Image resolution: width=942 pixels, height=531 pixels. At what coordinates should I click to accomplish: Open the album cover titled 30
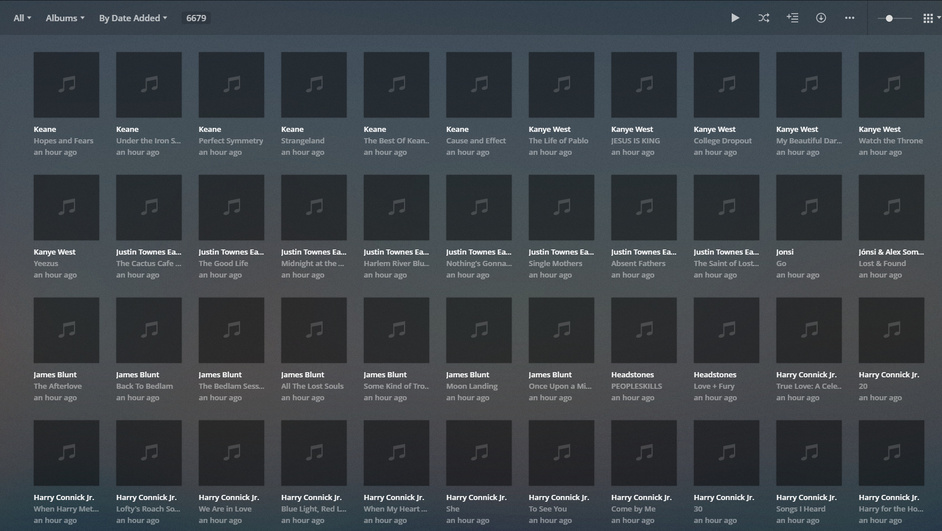[726, 452]
